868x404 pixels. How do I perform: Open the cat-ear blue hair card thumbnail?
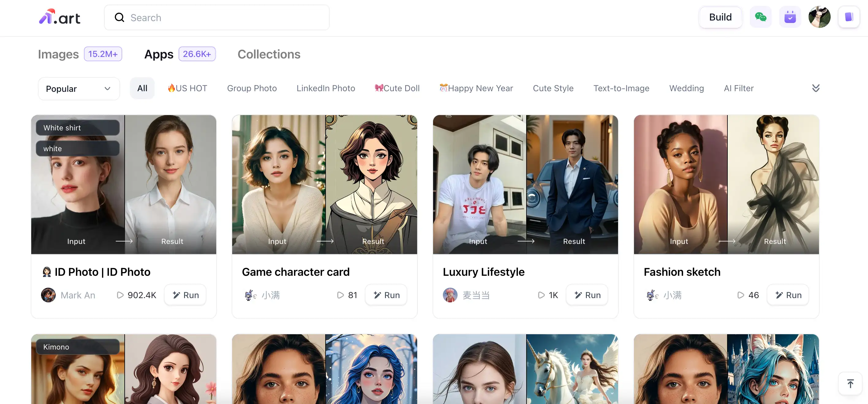pos(726,369)
